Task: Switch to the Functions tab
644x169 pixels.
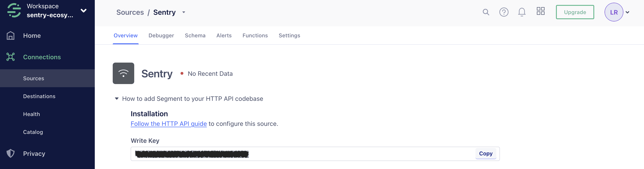Action: pos(255,35)
